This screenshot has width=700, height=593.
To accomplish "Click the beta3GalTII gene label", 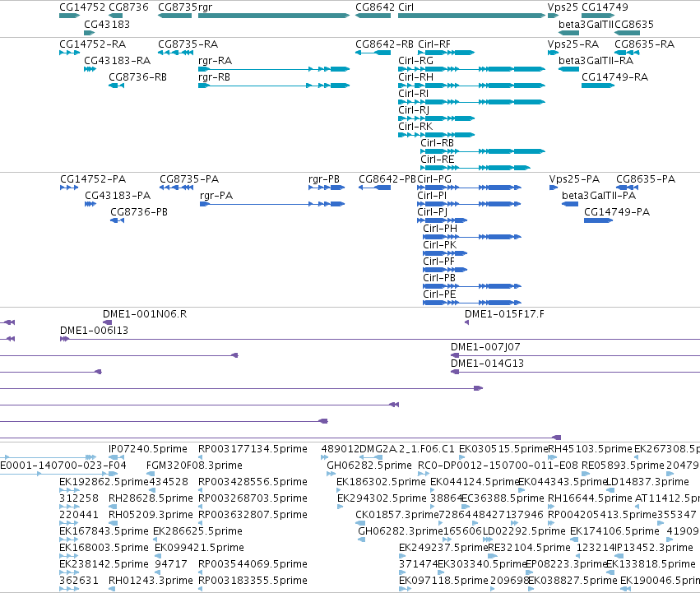I will pyautogui.click(x=586, y=24).
